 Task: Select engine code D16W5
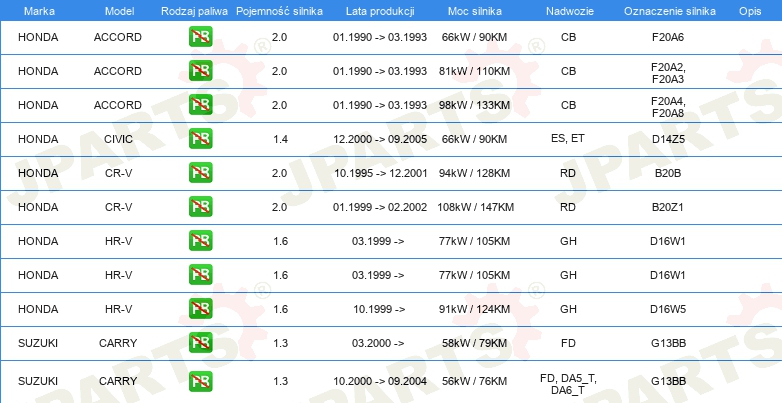tap(668, 309)
